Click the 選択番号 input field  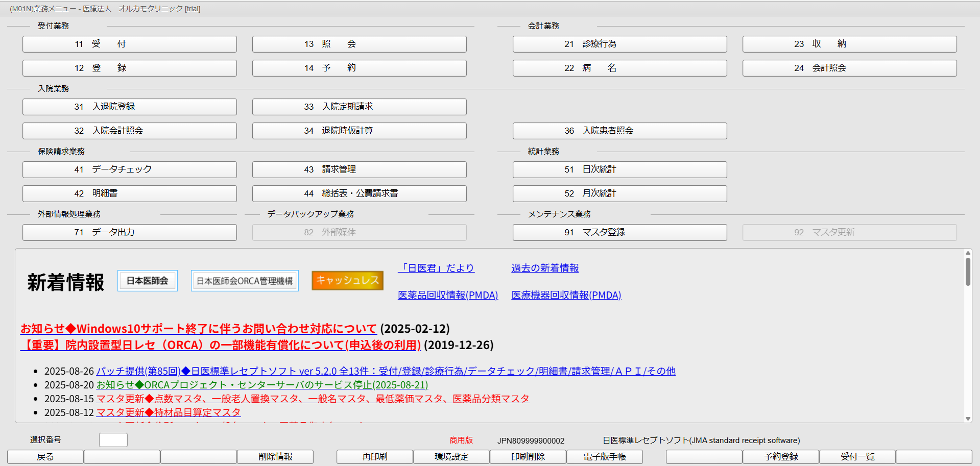[113, 440]
